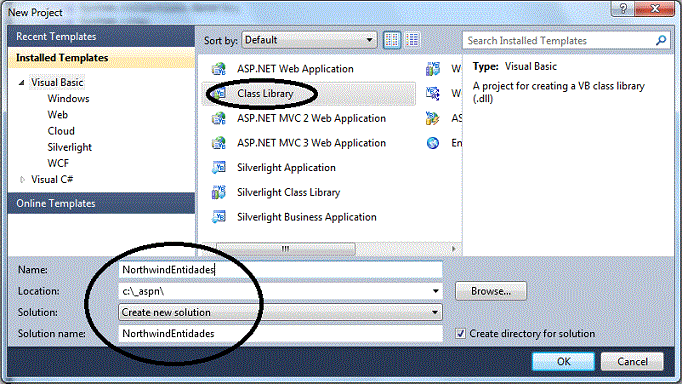Open the Location path dropdown arrow
Viewport: 682px width, 384px height.
[x=435, y=291]
